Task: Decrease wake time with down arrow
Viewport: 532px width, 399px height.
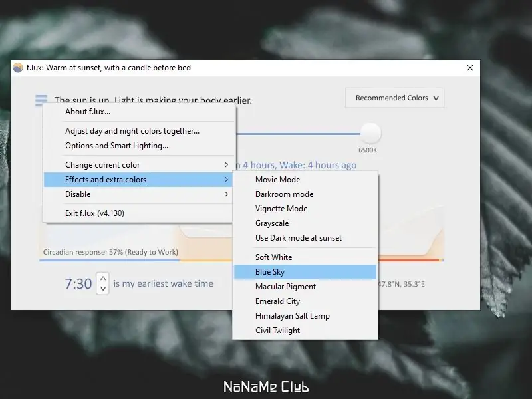Action: click(103, 289)
